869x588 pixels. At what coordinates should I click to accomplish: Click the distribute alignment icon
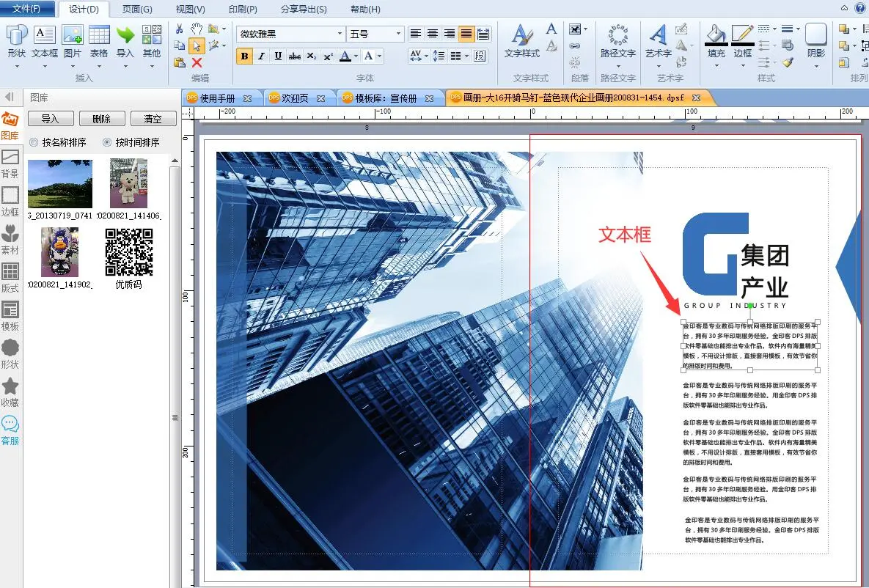tap(483, 34)
